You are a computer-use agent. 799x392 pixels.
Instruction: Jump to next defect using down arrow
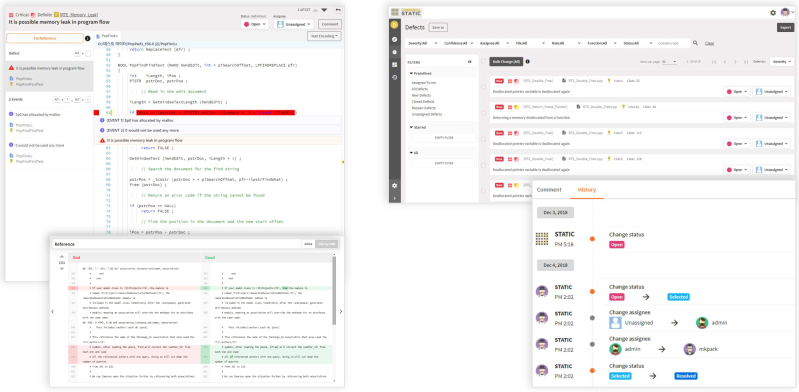(x=324, y=10)
